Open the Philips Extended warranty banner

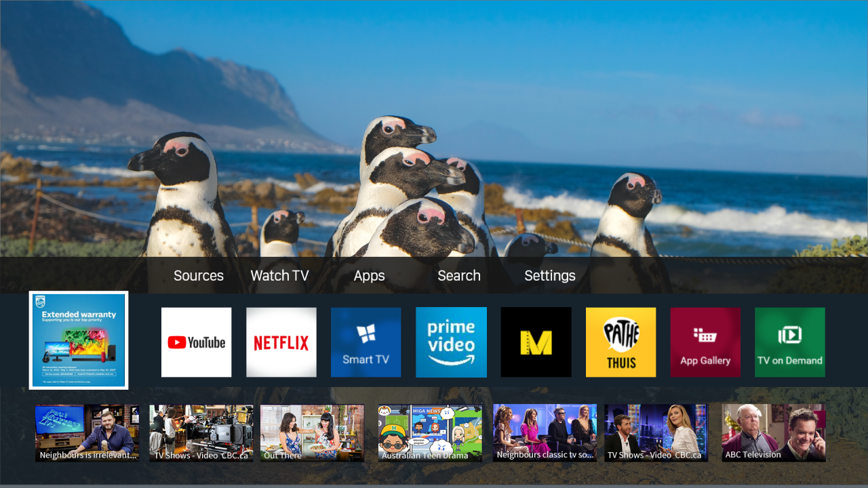pyautogui.click(x=78, y=340)
